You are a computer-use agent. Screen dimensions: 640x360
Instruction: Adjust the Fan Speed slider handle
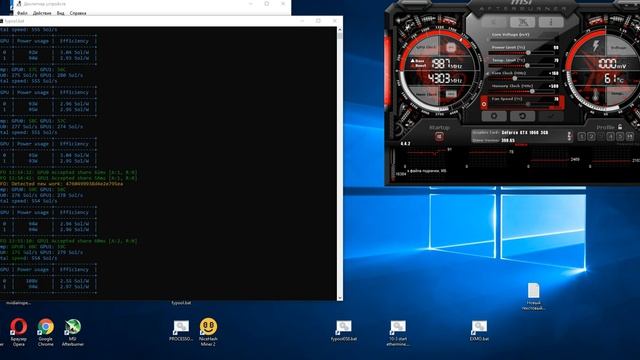click(x=528, y=104)
